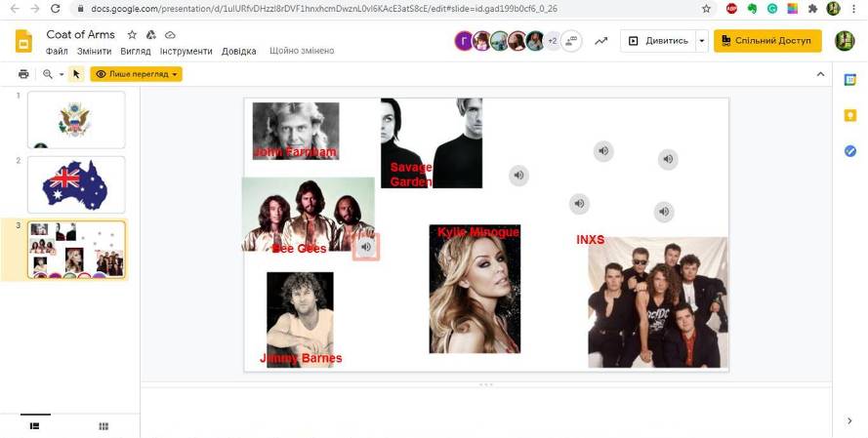Open the activity dashboard trend icon

click(x=600, y=41)
